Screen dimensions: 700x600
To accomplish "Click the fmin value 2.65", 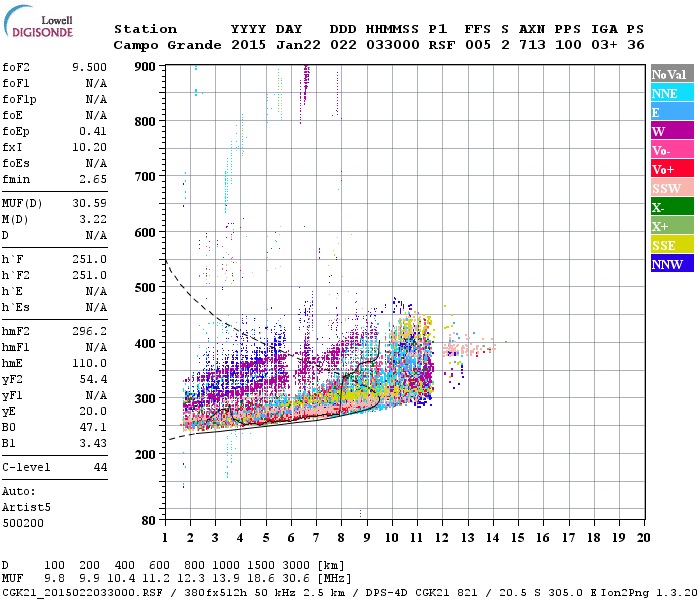I will [x=93, y=179].
